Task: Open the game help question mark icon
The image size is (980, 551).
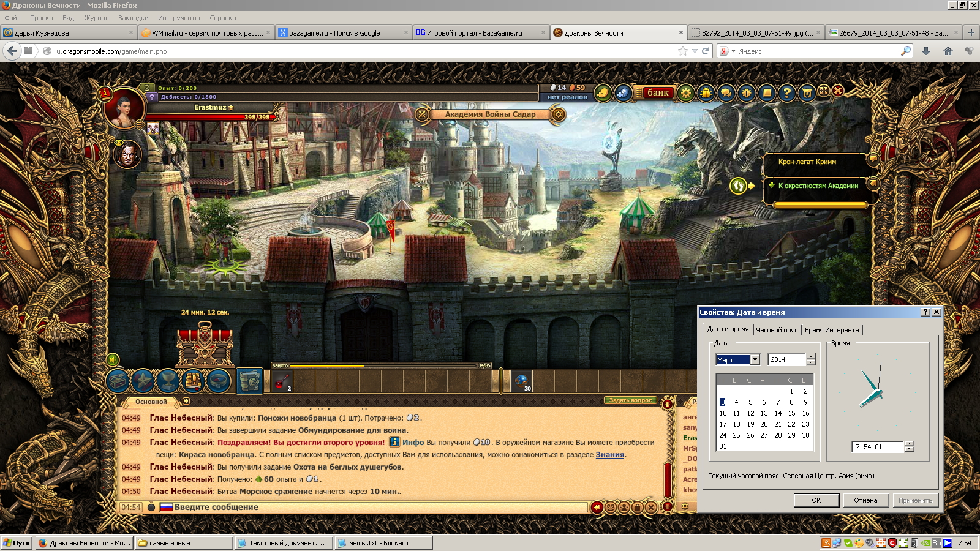Action: point(787,93)
